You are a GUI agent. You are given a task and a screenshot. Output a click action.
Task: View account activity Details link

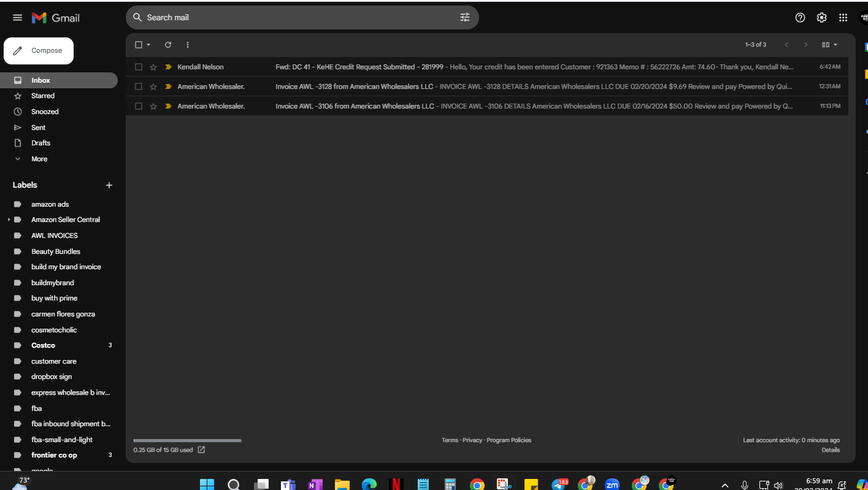pyautogui.click(x=831, y=450)
